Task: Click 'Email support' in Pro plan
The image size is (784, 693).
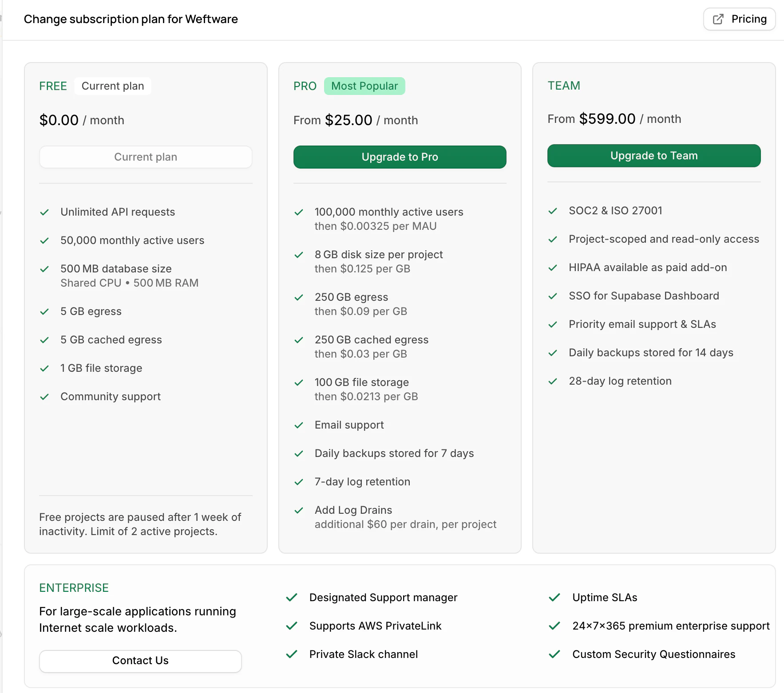Action: 349,425
